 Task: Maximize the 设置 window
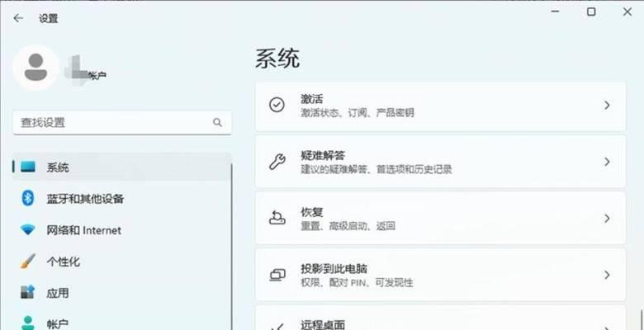[x=591, y=12]
